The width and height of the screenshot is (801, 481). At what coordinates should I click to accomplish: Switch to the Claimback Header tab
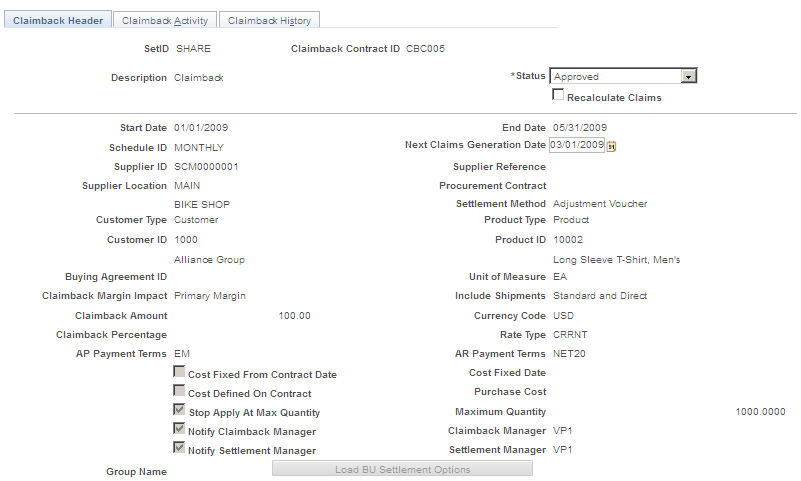click(58, 20)
